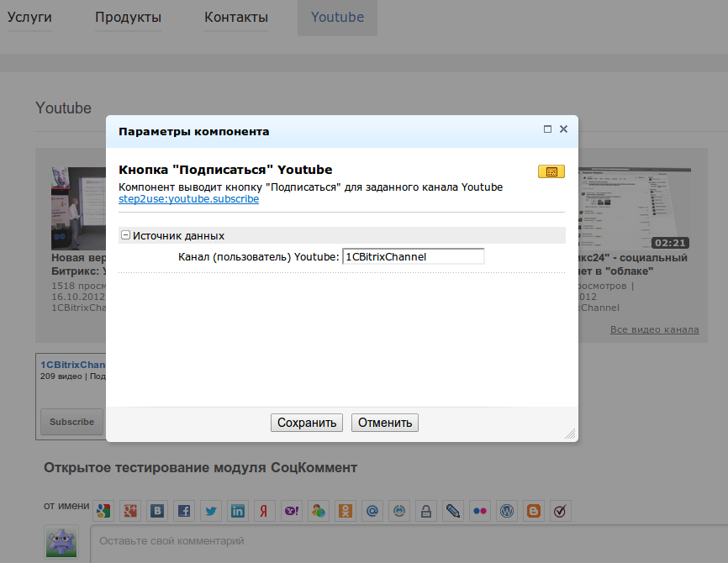Open the step2use:youtube.subscribe link
The image size is (728, 563).
tap(188, 199)
